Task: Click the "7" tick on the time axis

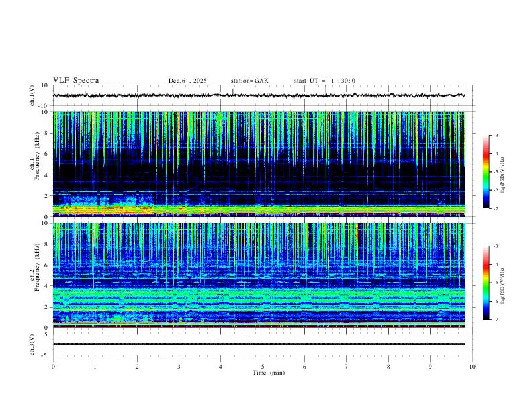Action: (x=347, y=367)
